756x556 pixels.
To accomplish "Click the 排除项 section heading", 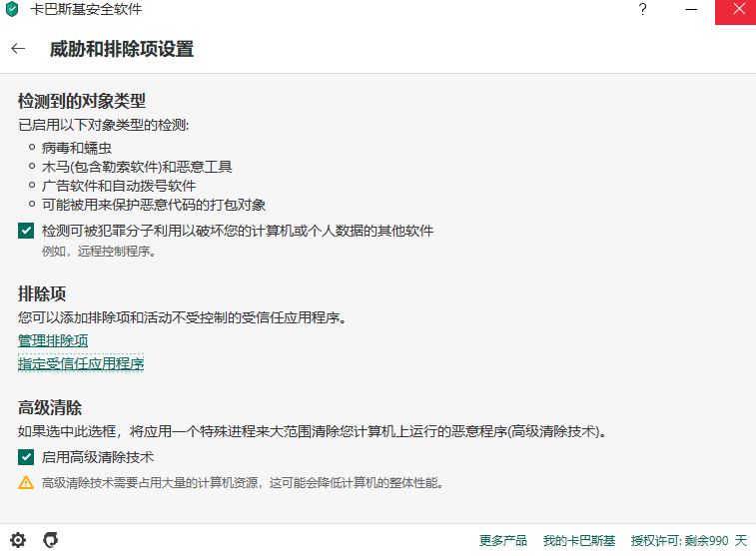I will 42,293.
